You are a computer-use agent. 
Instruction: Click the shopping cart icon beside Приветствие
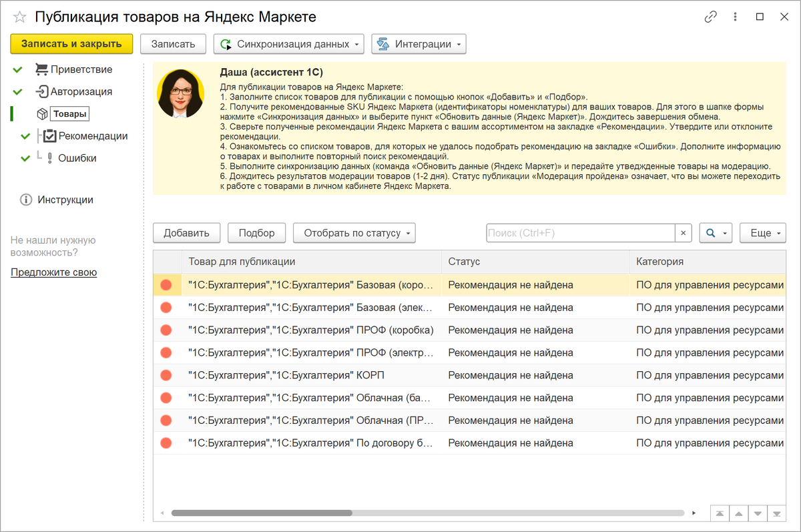[x=41, y=69]
